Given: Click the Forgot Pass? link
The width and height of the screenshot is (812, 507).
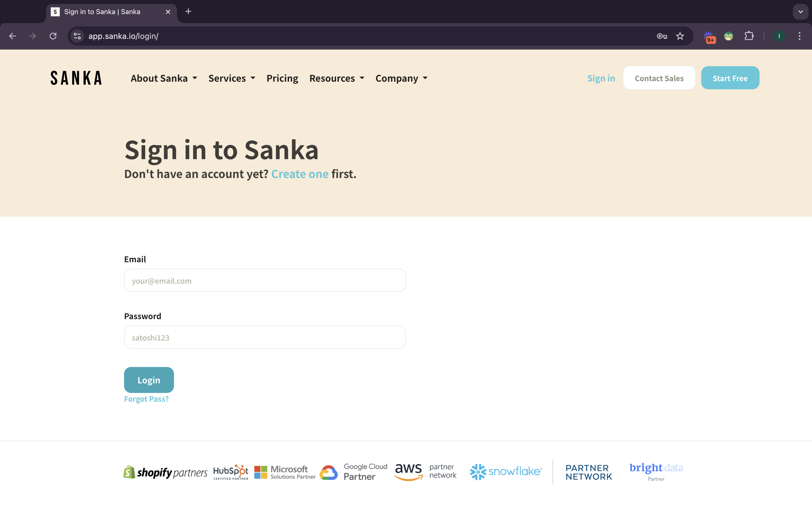Looking at the screenshot, I should tap(146, 399).
